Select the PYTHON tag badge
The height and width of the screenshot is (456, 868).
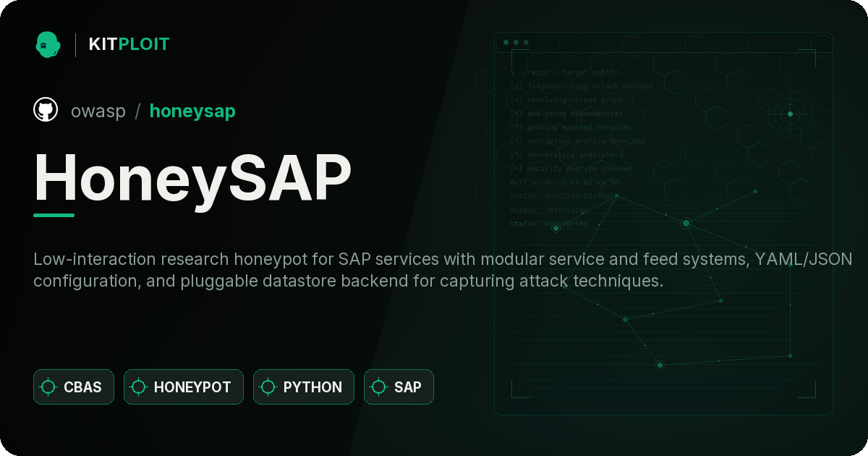[x=304, y=387]
